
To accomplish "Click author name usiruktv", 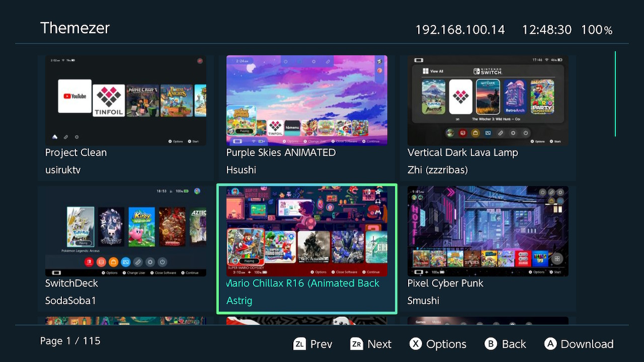I will tap(63, 170).
